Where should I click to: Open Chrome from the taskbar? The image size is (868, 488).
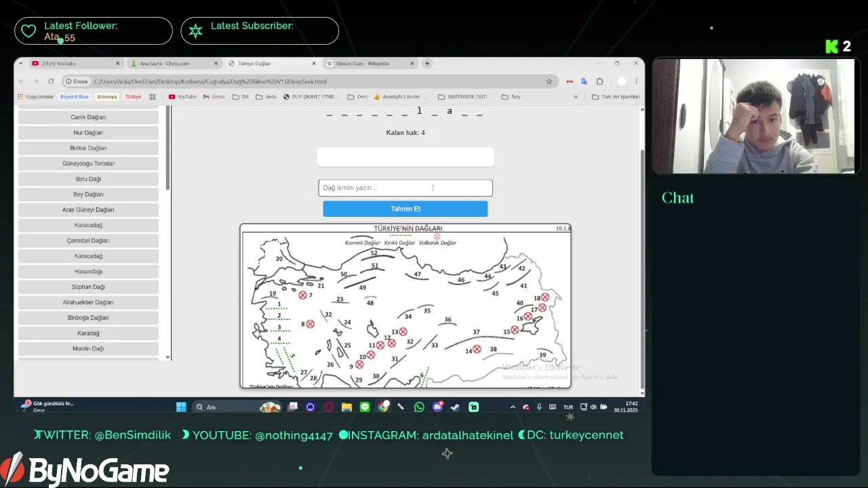383,407
